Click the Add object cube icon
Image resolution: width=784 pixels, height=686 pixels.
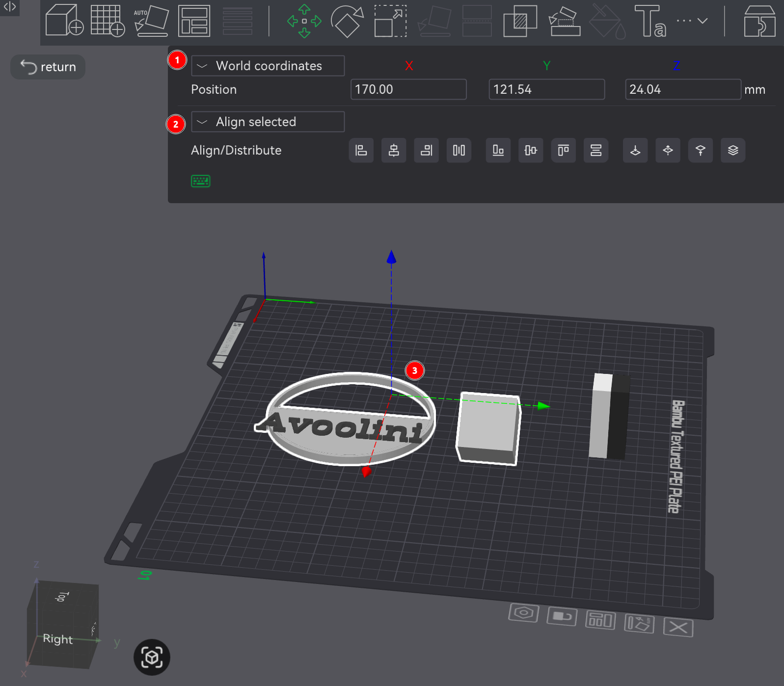[64, 21]
